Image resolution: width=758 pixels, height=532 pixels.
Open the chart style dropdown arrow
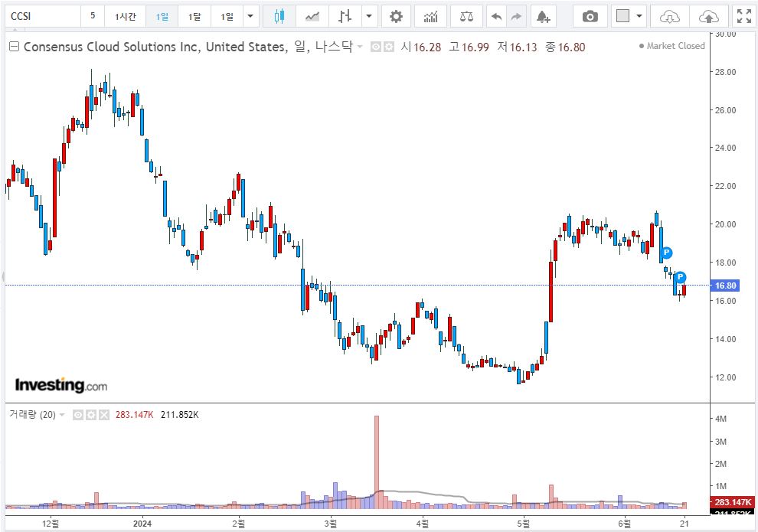369,16
